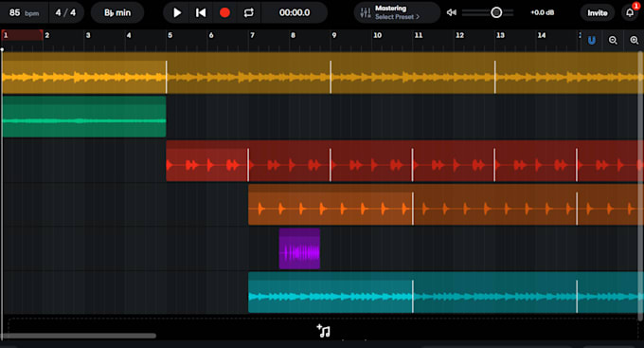Click bar 7 on the timeline ruler
The width and height of the screenshot is (644, 348).
pyautogui.click(x=252, y=35)
